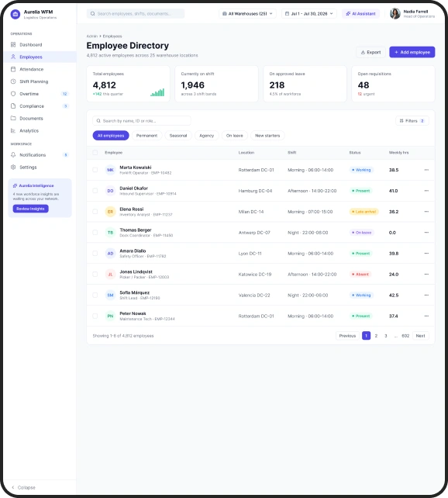Open more options for Daniel Okafor
This screenshot has height=498, width=448.
[x=426, y=191]
